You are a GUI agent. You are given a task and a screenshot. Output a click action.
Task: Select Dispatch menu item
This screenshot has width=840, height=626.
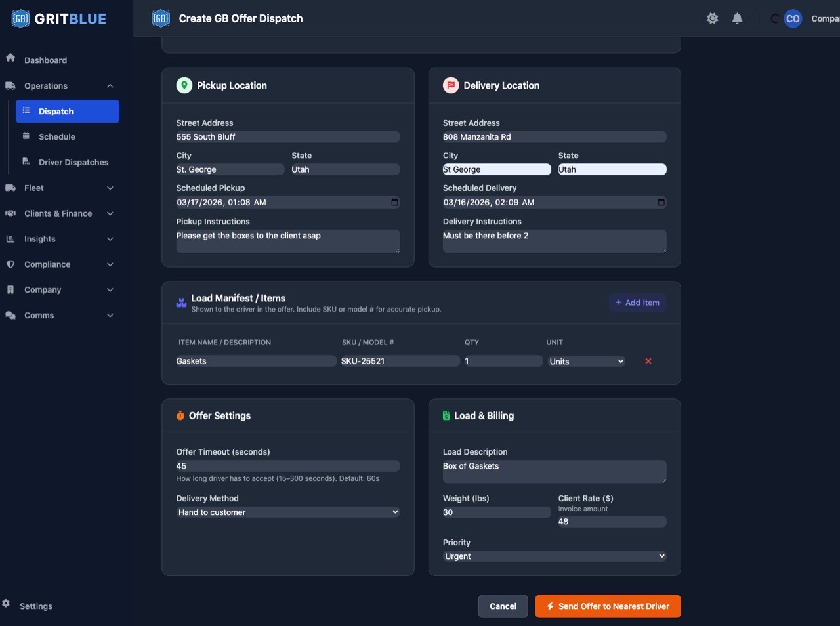(x=68, y=111)
